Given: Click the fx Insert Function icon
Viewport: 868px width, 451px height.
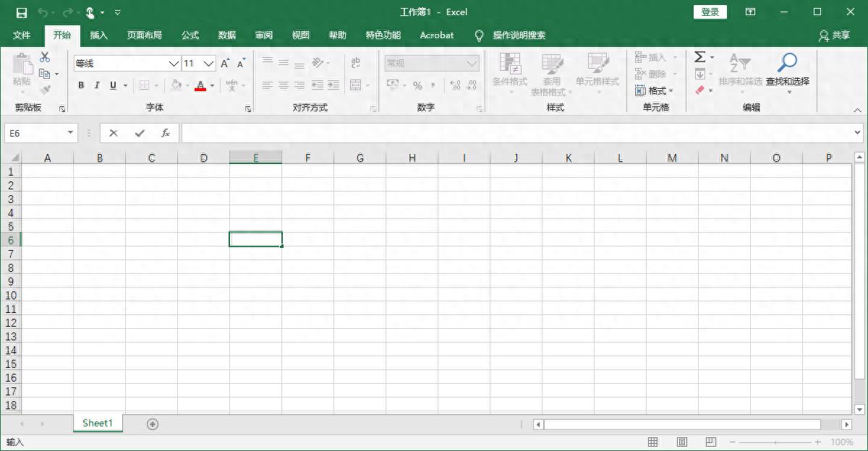Looking at the screenshot, I should (166, 133).
